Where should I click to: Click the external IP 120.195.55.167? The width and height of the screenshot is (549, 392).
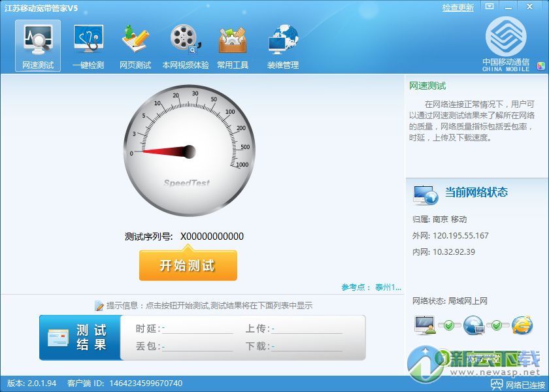point(460,236)
